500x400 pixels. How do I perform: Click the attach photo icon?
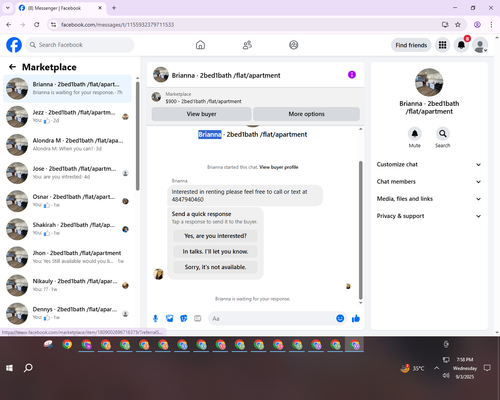(170, 318)
